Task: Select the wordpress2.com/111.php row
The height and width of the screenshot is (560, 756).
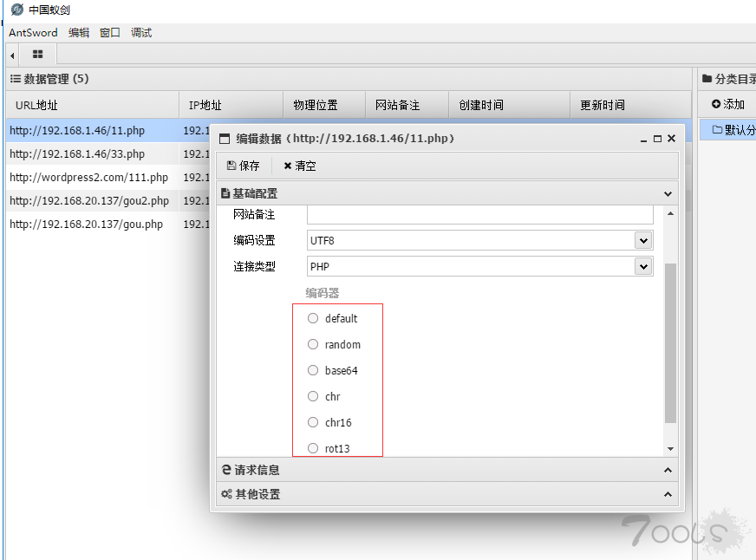Action: [x=88, y=178]
